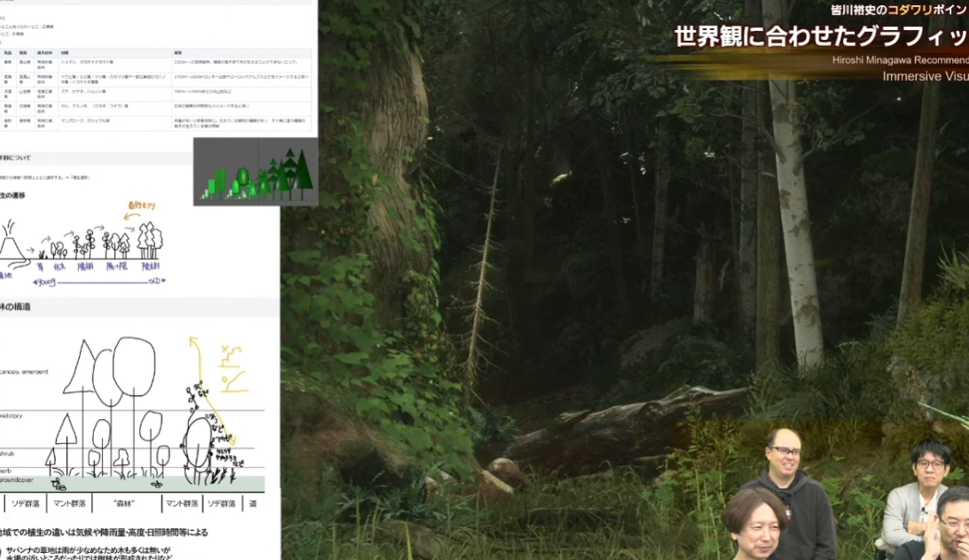The height and width of the screenshot is (560, 969).
Task: Click the vegetation table header row
Action: (155, 52)
